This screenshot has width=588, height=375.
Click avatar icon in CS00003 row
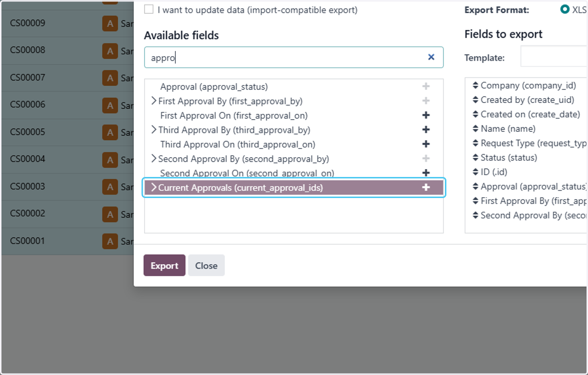point(110,187)
